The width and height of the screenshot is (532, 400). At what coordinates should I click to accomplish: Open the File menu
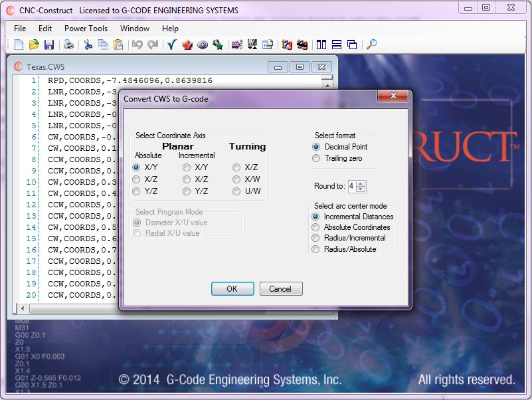(20, 29)
